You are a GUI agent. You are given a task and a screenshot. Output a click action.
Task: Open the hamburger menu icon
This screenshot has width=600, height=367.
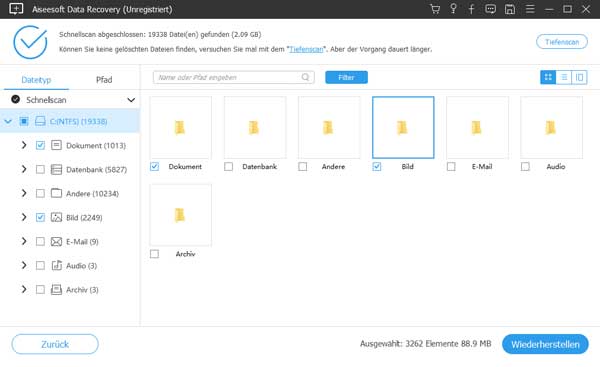(530, 9)
